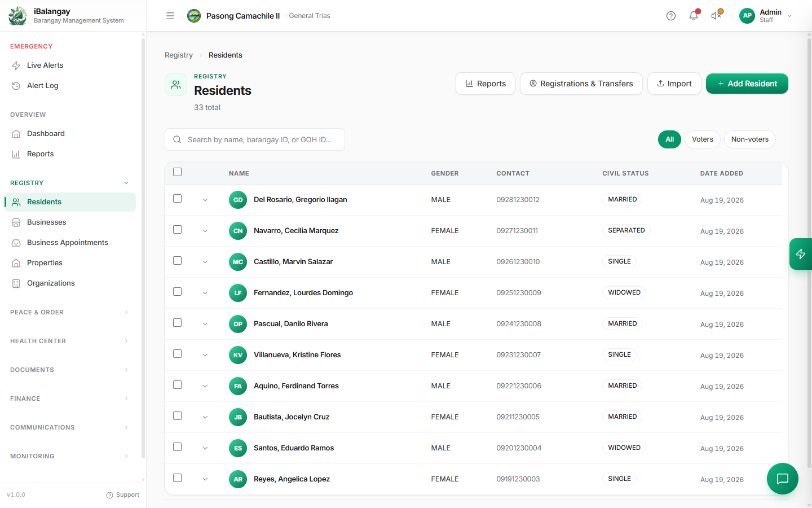Sort by the Date Added column header
Image resolution: width=812 pixels, height=508 pixels.
pos(722,173)
